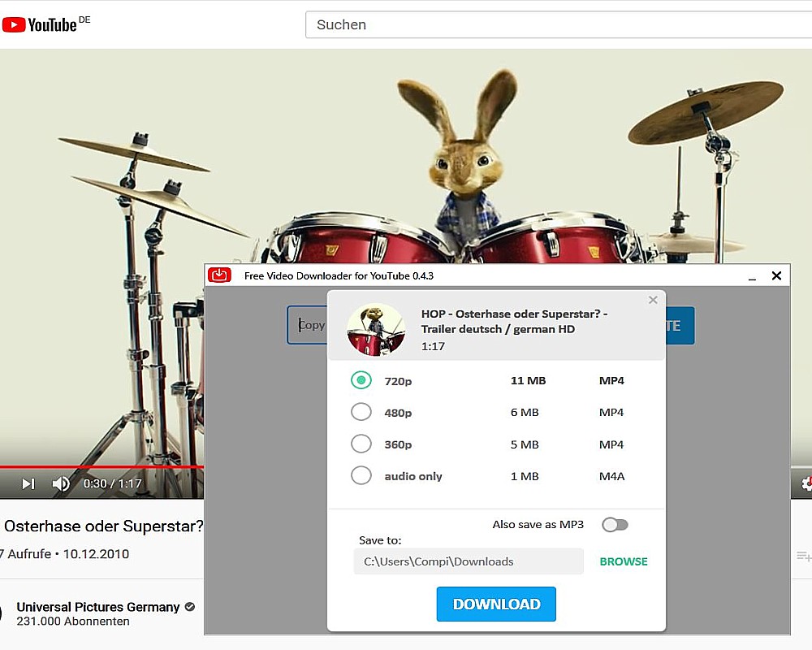The image size is (812, 650).
Task: Enable the Also save as MP3 toggle
Action: tap(615, 525)
